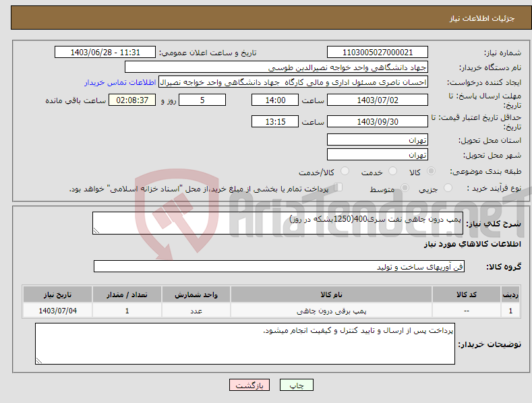The width and height of the screenshot is (532, 403).
Task: Click the need date cell 1403/07/04
Action: tap(58, 311)
